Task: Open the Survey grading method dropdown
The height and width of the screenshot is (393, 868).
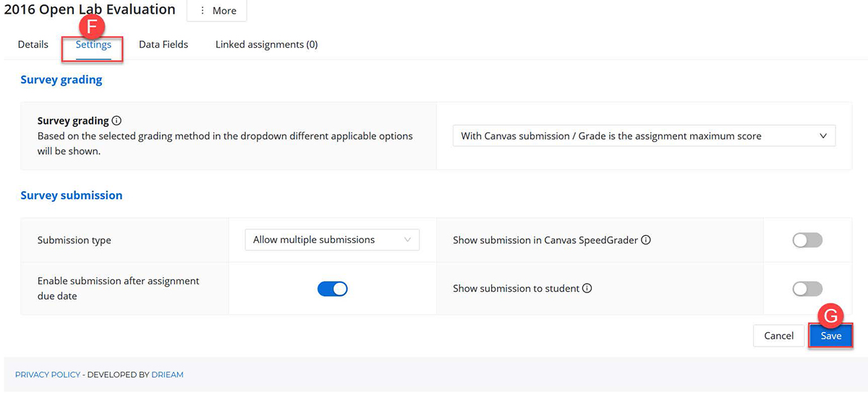Action: coord(644,136)
